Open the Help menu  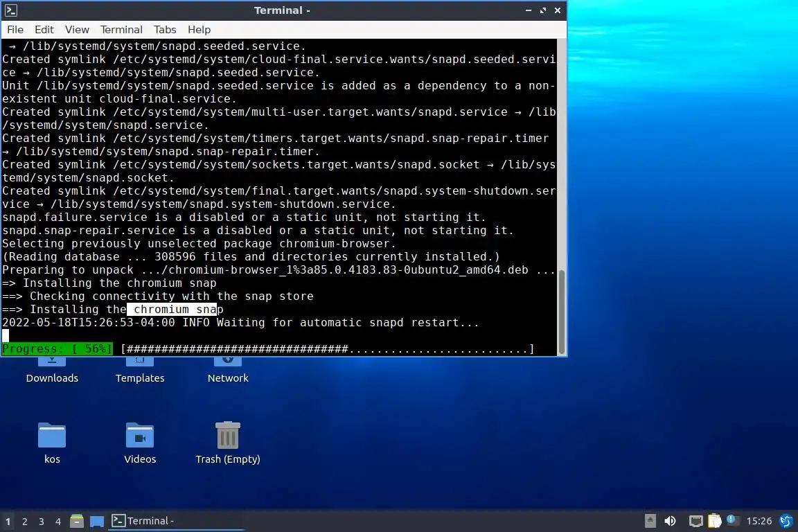tap(199, 30)
